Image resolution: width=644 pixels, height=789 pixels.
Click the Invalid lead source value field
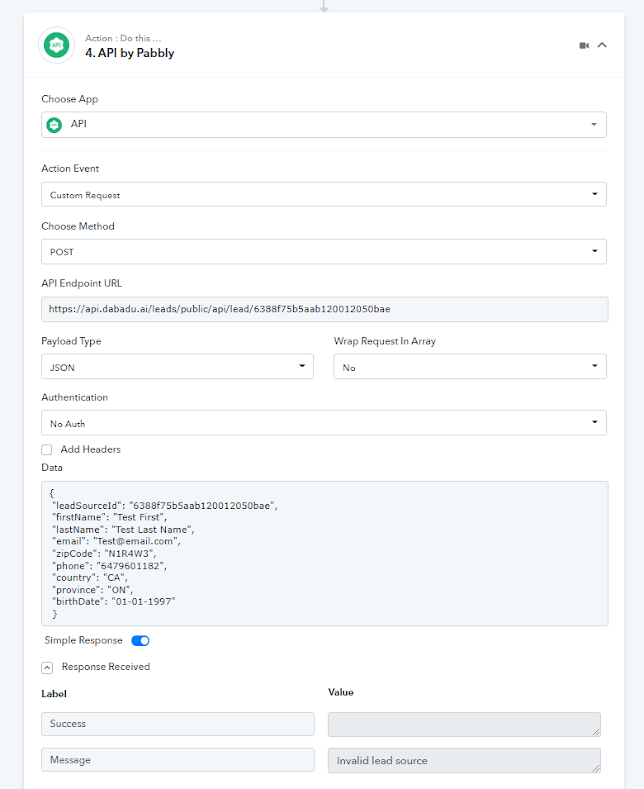pos(464,760)
